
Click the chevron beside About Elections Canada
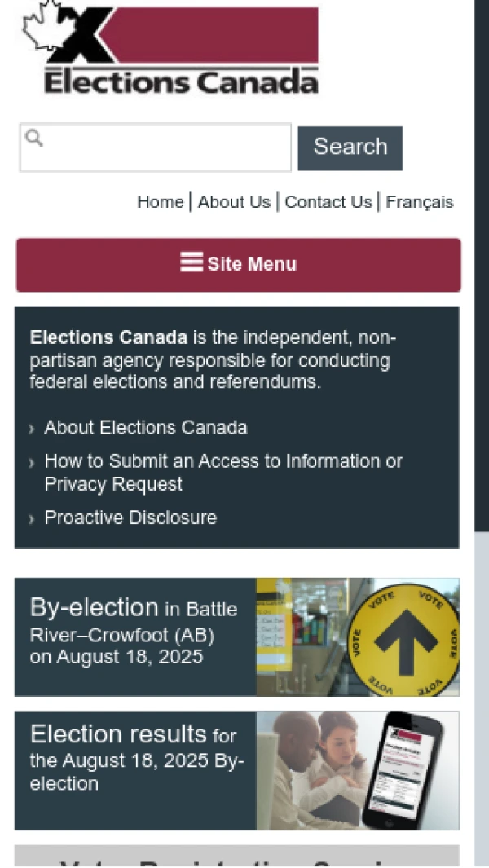click(32, 429)
